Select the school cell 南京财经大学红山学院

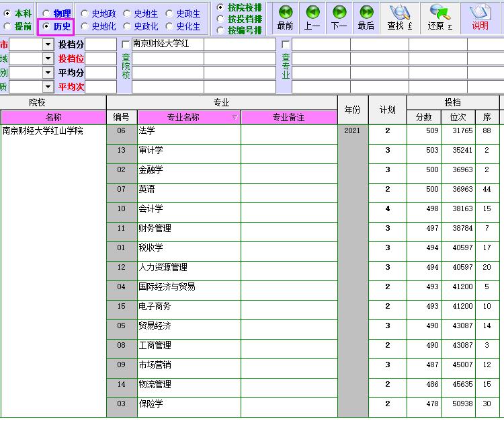point(53,271)
